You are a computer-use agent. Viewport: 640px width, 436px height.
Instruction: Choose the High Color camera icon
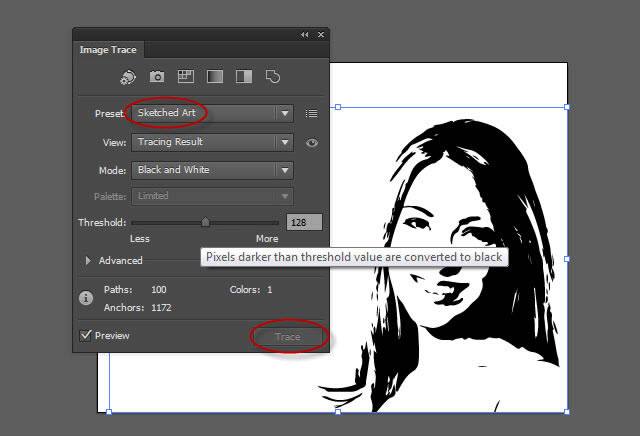pos(157,76)
